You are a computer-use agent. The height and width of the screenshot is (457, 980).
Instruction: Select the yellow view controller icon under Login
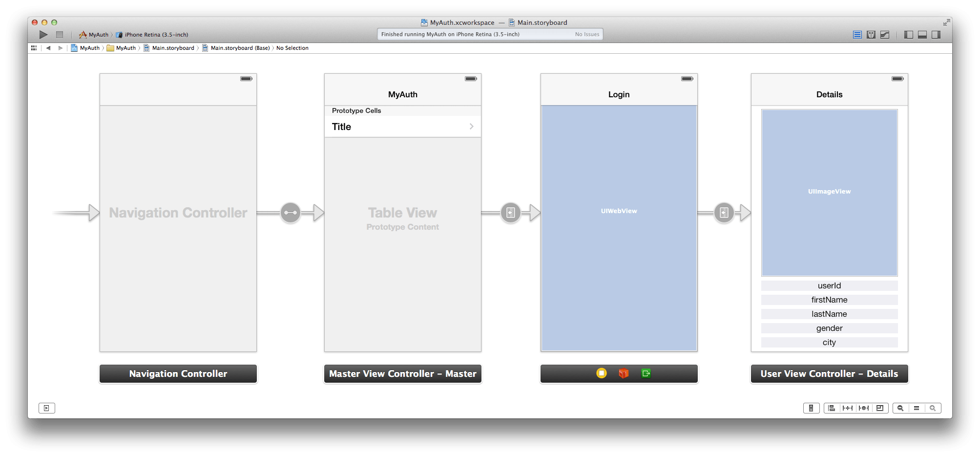pos(602,373)
